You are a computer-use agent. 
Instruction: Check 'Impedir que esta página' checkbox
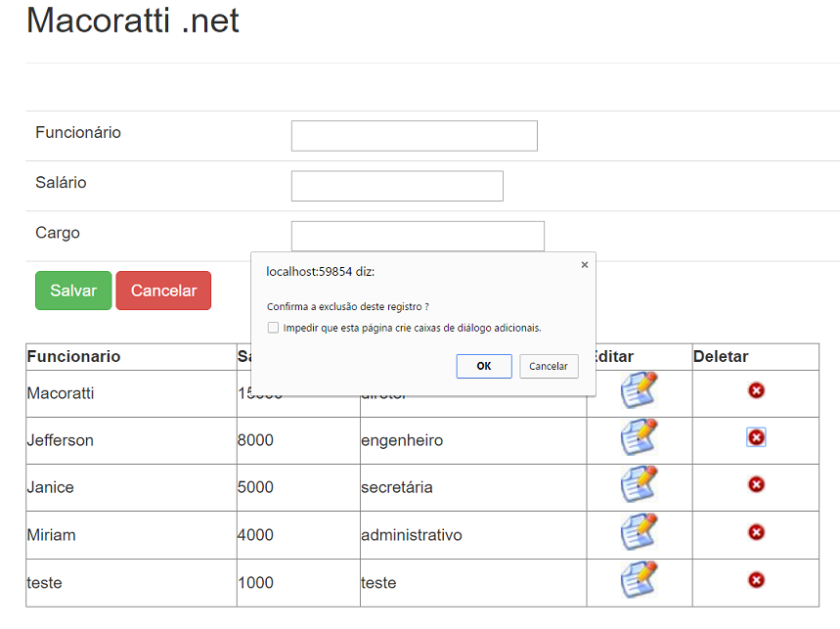click(x=274, y=328)
